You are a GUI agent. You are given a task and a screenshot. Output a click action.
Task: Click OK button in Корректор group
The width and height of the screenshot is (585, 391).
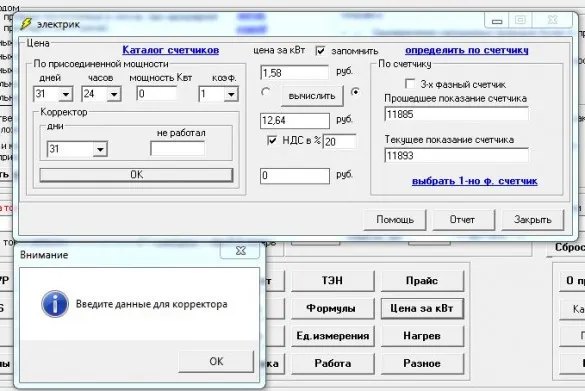(x=136, y=175)
